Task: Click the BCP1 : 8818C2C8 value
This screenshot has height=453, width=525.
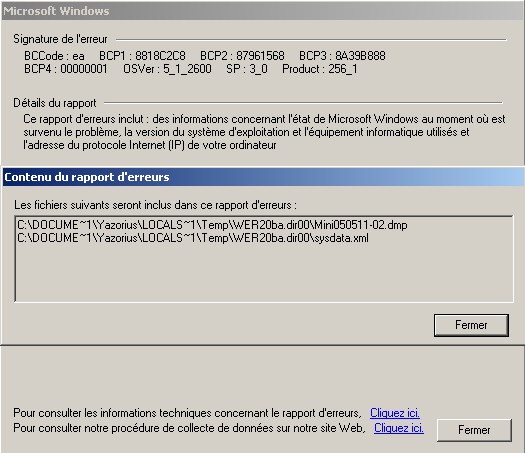Action: (x=142, y=56)
